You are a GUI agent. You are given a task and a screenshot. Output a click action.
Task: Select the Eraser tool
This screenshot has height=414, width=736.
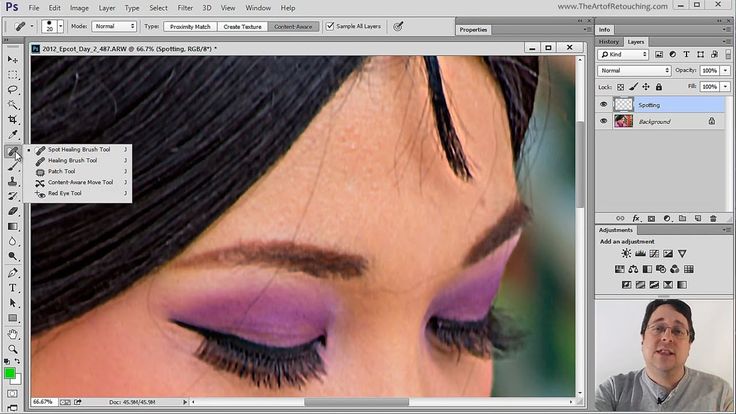pos(13,211)
